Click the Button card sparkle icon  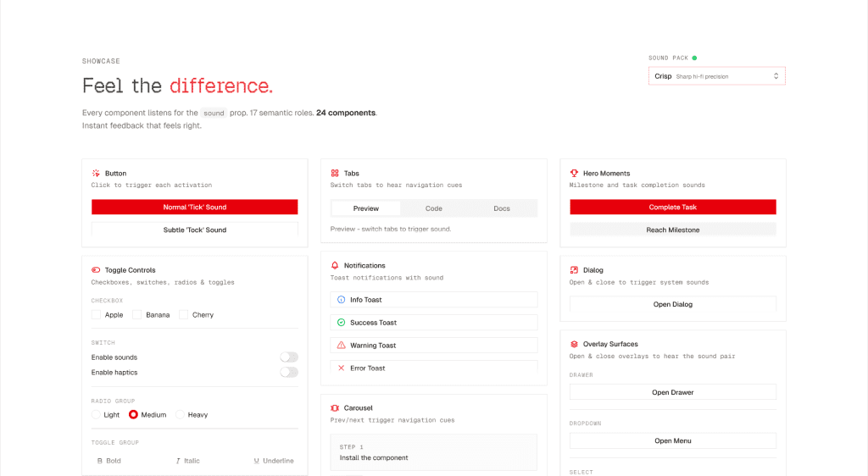coord(96,173)
